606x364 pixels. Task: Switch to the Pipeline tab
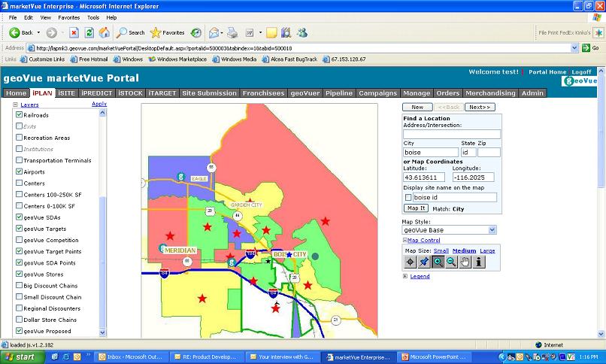pos(339,93)
